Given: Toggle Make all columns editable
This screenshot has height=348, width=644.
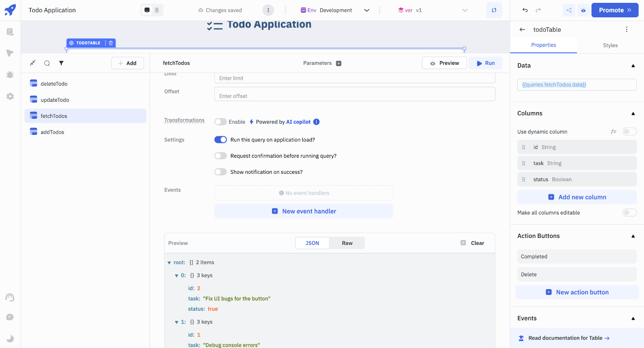Looking at the screenshot, I should (630, 212).
